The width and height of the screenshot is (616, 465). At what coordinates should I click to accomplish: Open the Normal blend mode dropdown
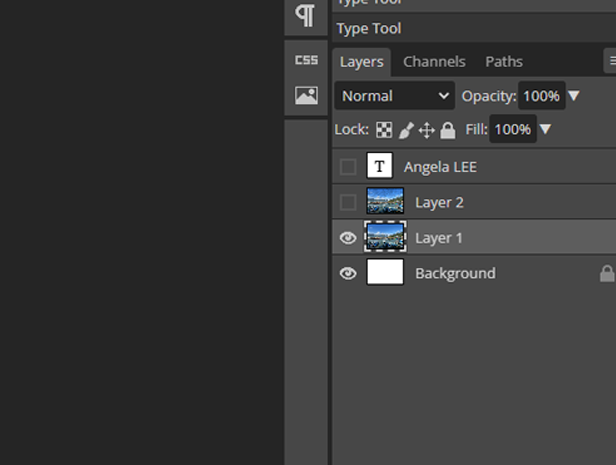[395, 96]
